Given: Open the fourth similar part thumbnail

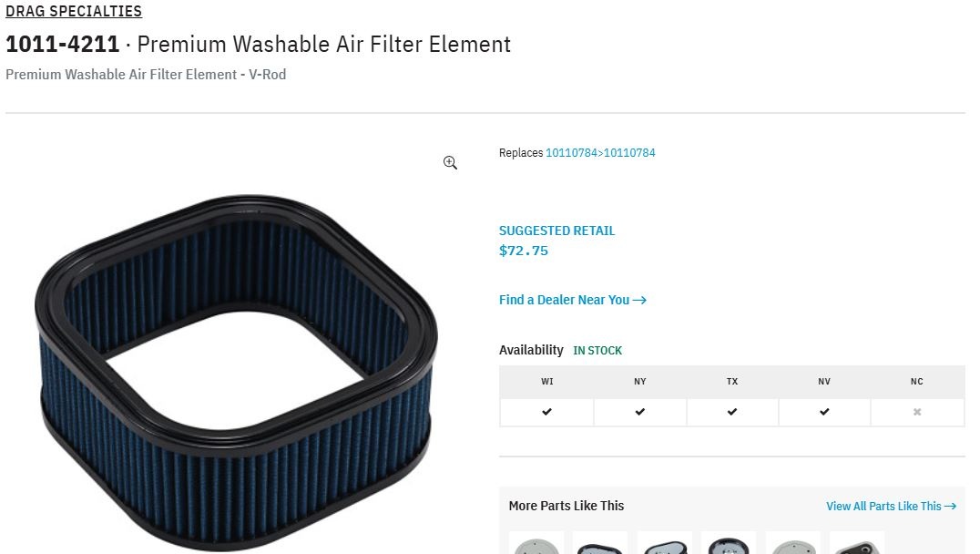Looking at the screenshot, I should point(729,543).
